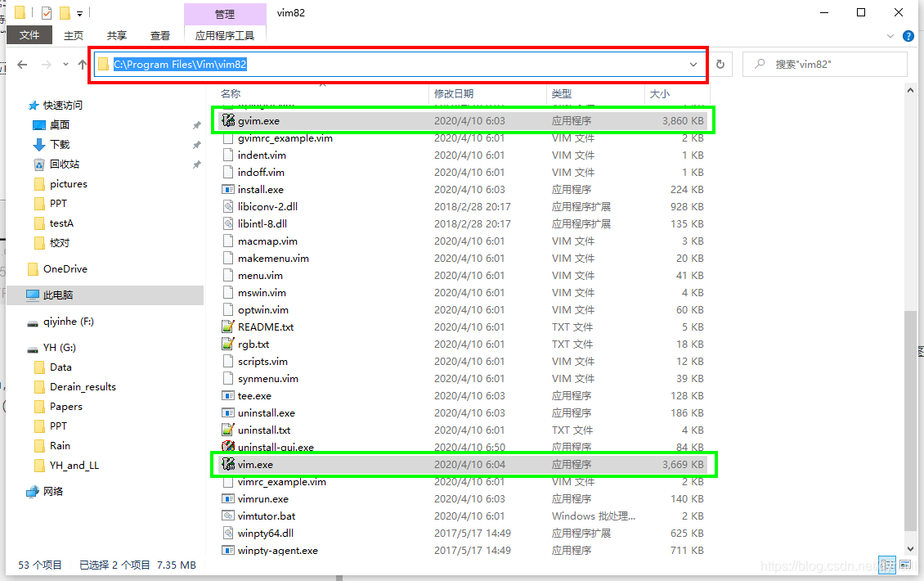This screenshot has width=924, height=581.
Task: Select 桌面 in quick access
Action: click(x=59, y=125)
